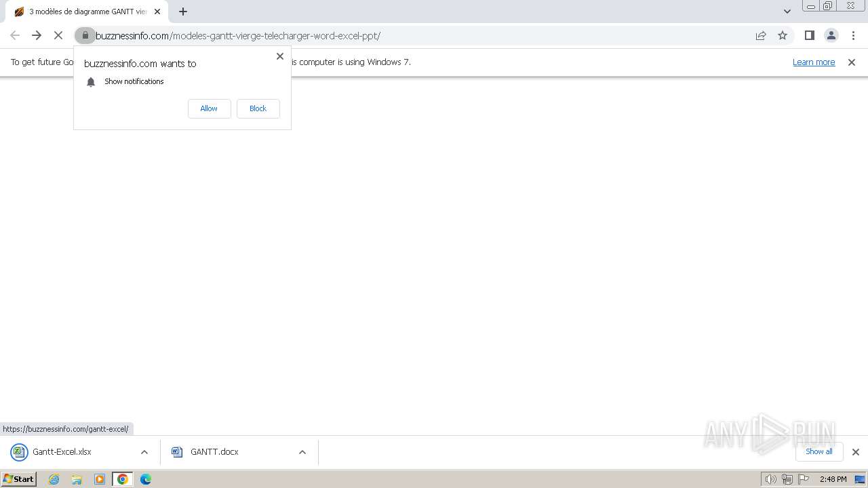This screenshot has width=868, height=488.
Task: View site security lock info
Action: [x=85, y=35]
